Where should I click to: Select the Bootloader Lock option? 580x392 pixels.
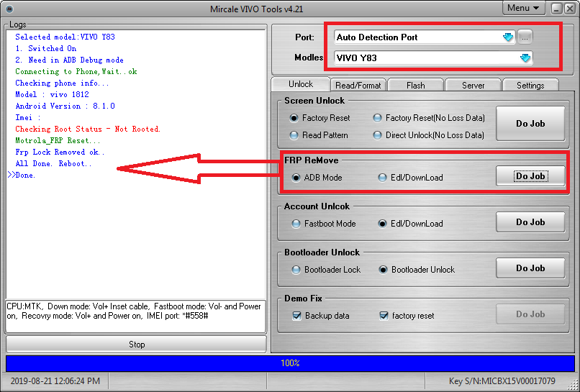pos(296,270)
